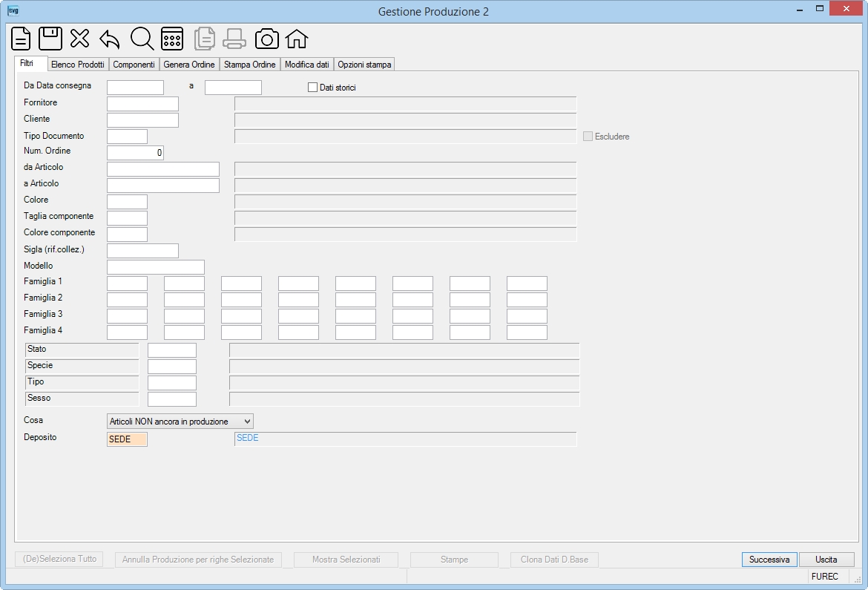Click the Successiva button

click(x=769, y=560)
